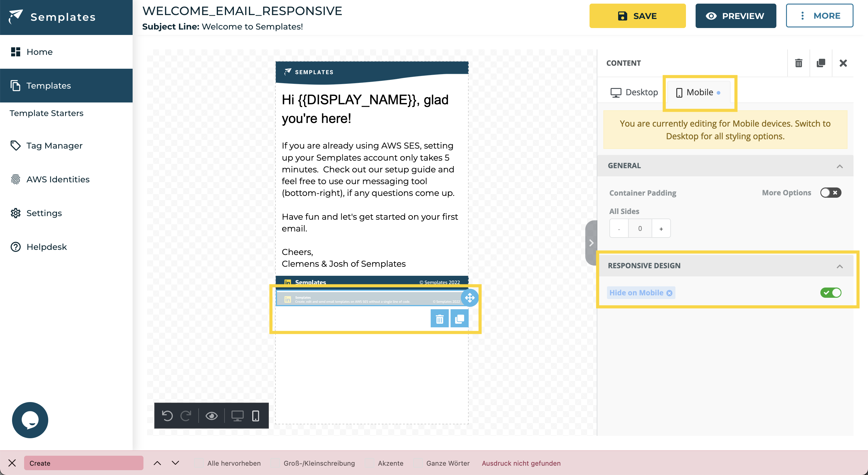Click the undo icon in editor toolbar
868x475 pixels.
(167, 416)
